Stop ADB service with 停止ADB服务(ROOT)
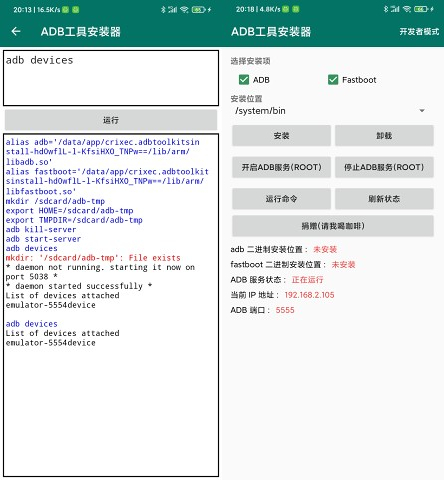This screenshot has height=480, width=444. [384, 167]
